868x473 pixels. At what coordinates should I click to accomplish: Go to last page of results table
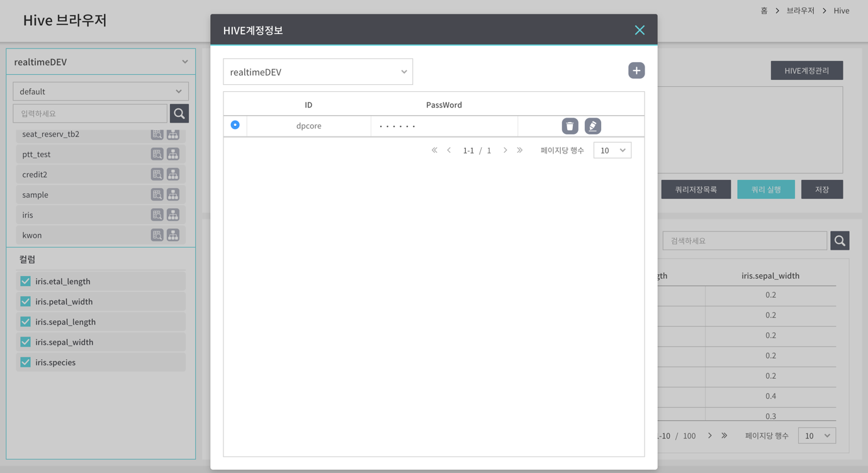click(x=724, y=435)
